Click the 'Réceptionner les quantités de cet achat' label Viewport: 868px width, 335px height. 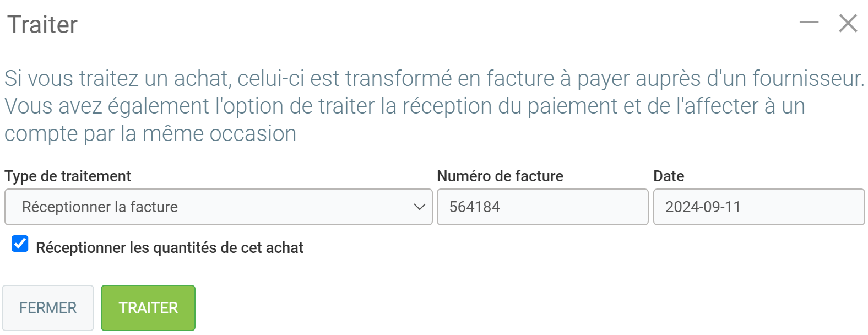click(170, 248)
